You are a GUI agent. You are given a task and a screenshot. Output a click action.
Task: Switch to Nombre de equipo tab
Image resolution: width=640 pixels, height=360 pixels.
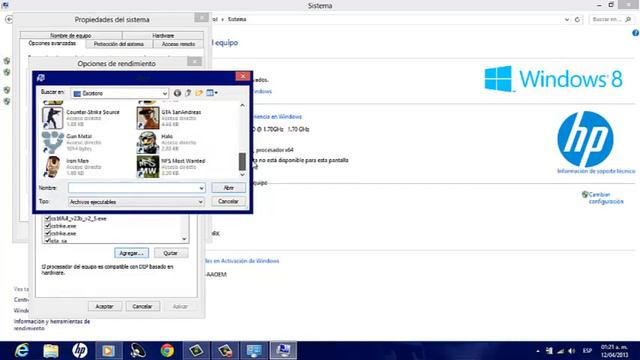71,36
